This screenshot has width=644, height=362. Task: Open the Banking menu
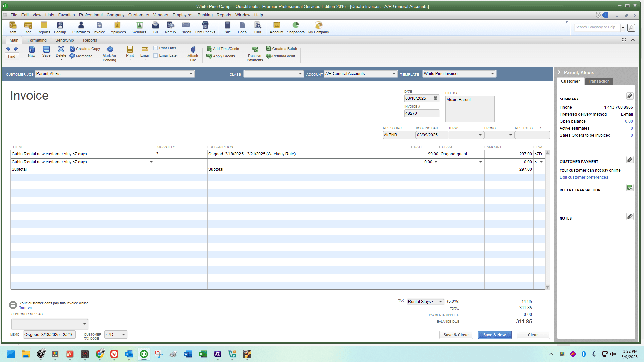pos(205,15)
